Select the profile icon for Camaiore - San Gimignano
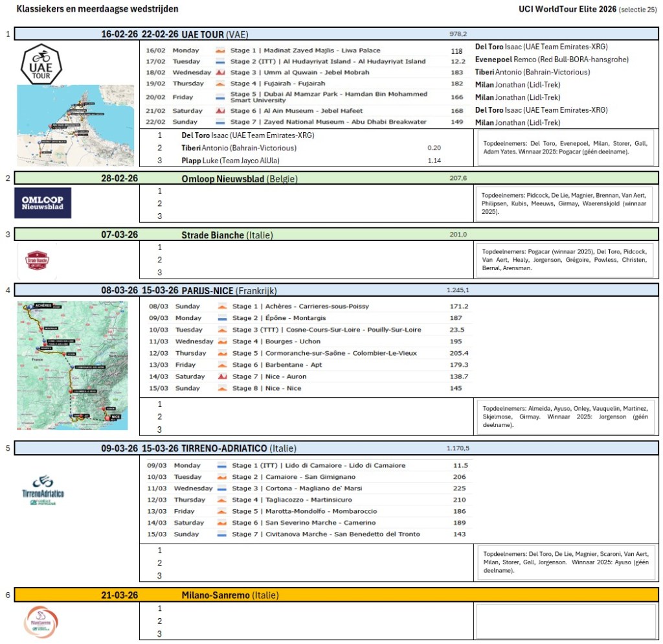The height and width of the screenshot is (644, 663). click(x=221, y=477)
